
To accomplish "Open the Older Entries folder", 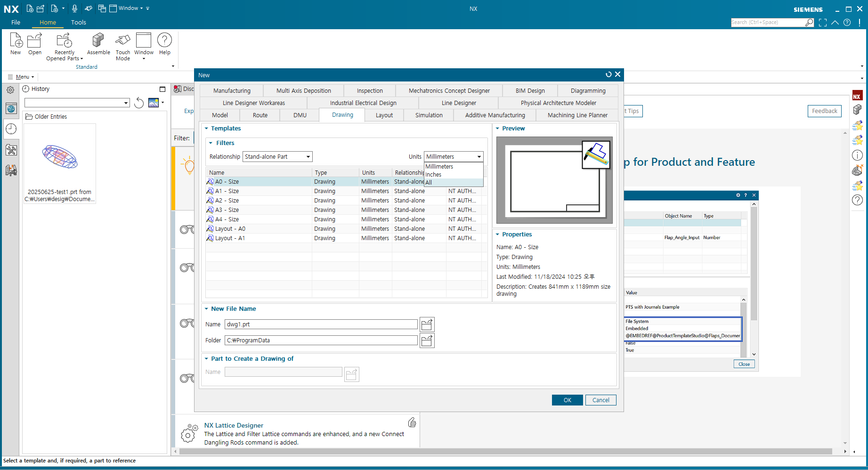I will [x=46, y=117].
